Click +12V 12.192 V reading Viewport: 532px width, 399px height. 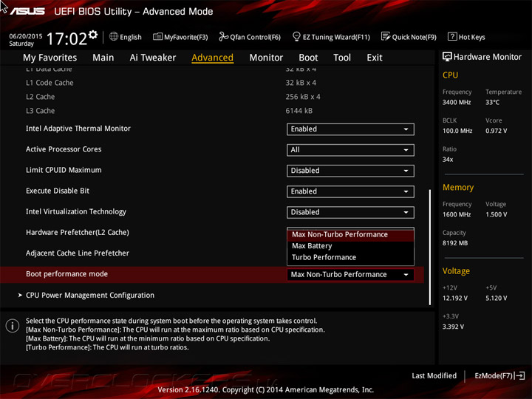click(x=454, y=298)
